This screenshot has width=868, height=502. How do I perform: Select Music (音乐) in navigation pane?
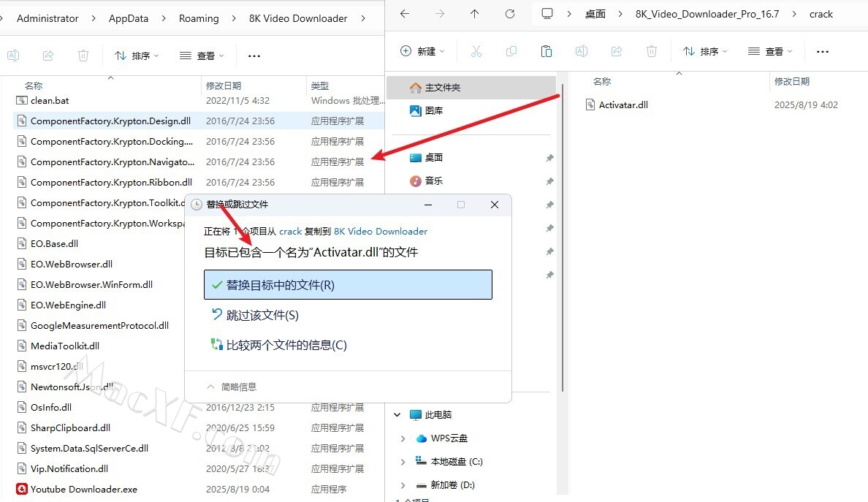(434, 181)
